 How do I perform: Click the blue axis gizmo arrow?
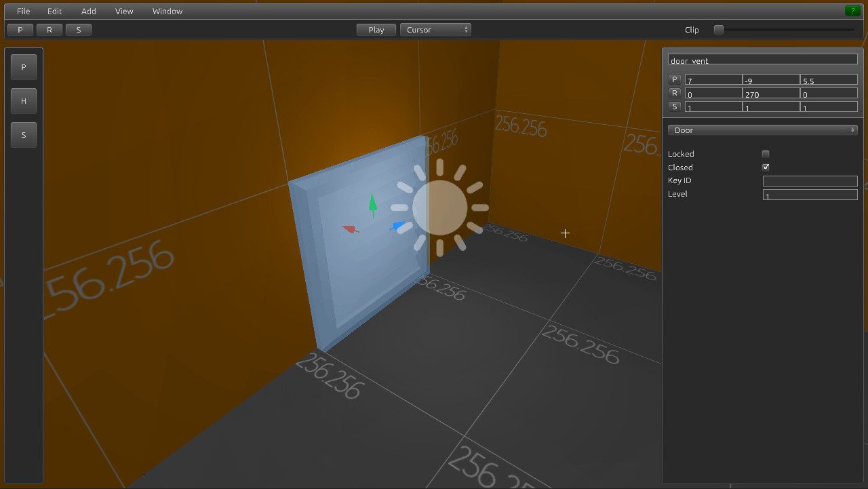398,226
